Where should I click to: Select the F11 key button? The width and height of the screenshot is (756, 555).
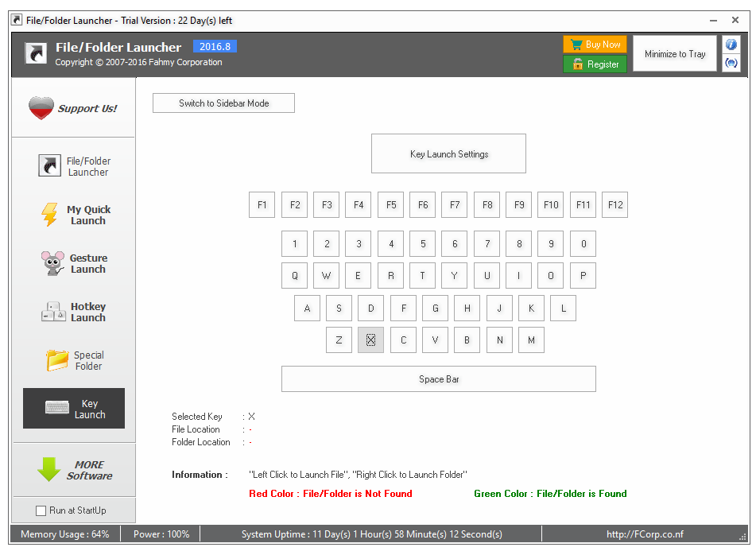click(x=583, y=205)
